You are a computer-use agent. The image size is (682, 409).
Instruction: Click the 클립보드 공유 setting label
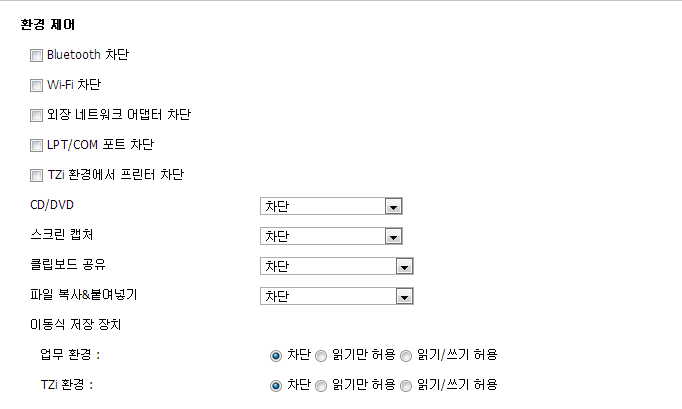click(x=68, y=265)
